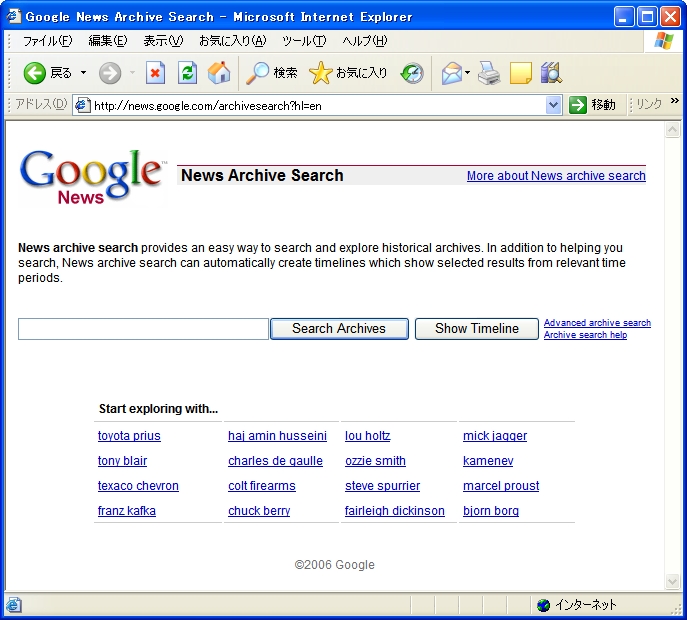Open the charles de gaulle link
Image resolution: width=687 pixels, height=620 pixels.
point(275,461)
